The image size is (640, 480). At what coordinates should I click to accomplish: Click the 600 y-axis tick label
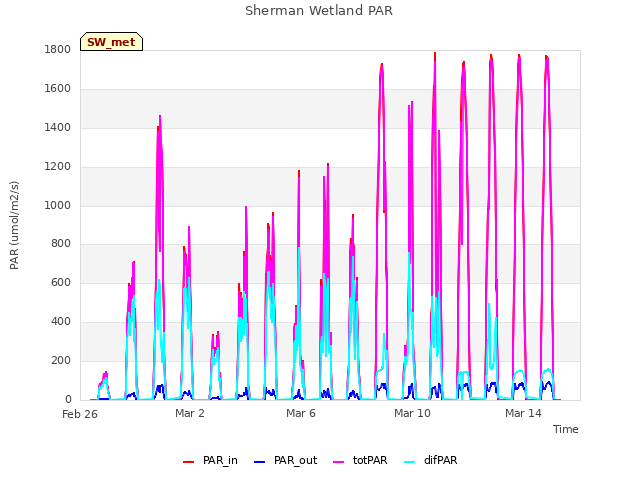pos(61,282)
